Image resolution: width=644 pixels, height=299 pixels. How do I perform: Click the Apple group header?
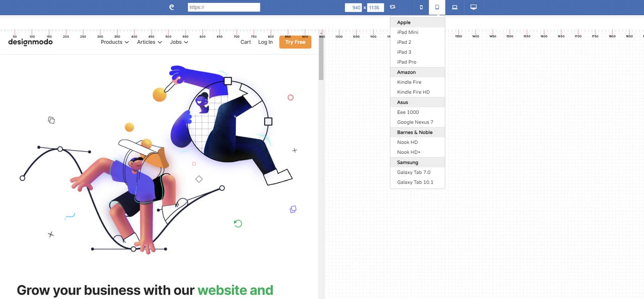418,22
